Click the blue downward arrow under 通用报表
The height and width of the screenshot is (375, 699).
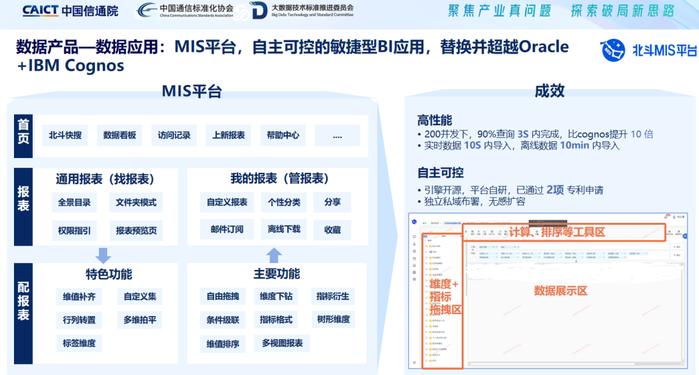coord(103,255)
